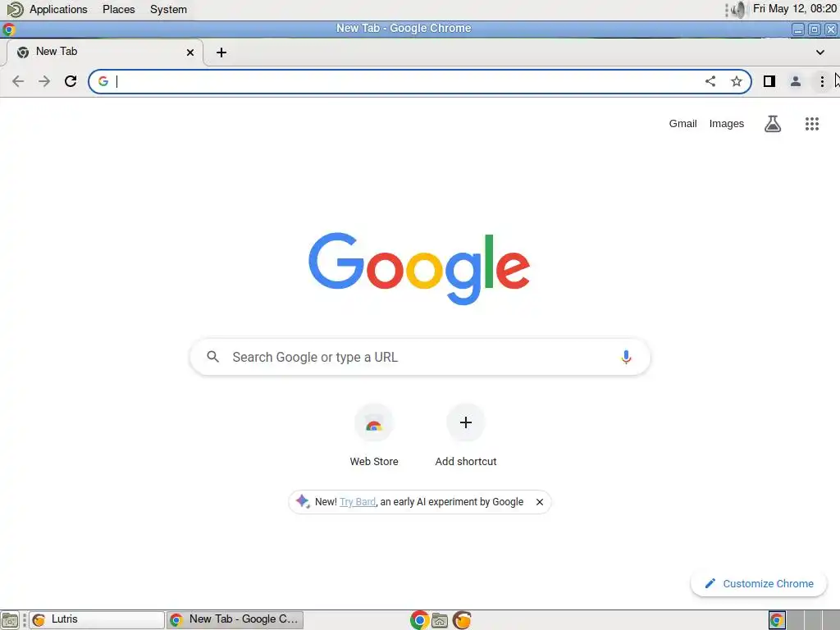Open file manager home folder launcher

(440, 620)
